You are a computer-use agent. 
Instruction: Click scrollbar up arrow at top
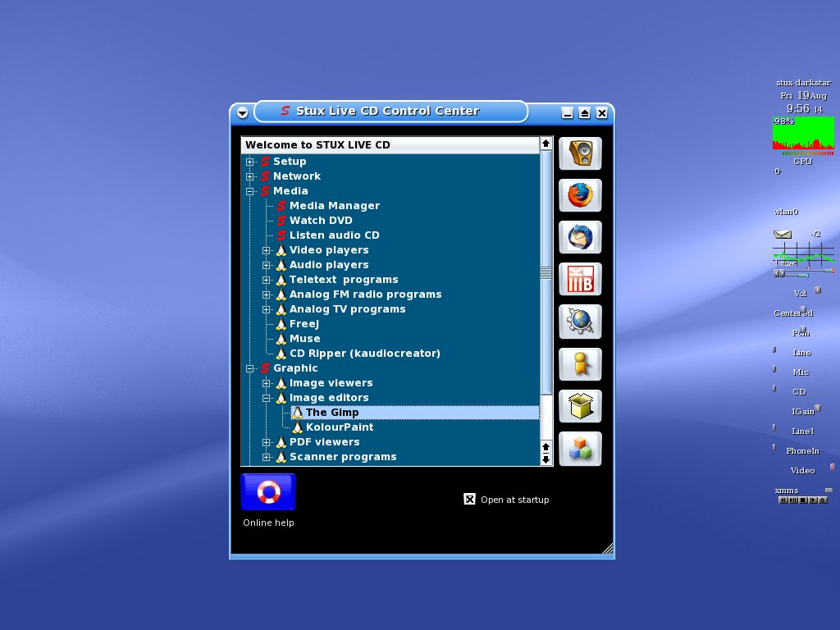click(x=546, y=143)
